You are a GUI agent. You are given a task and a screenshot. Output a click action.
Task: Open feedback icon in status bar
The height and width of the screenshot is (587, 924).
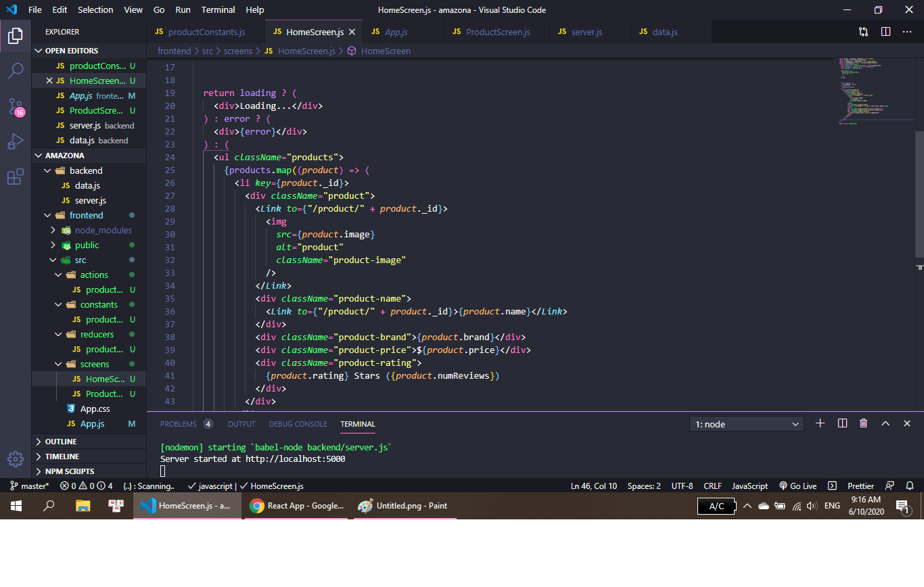coord(890,486)
